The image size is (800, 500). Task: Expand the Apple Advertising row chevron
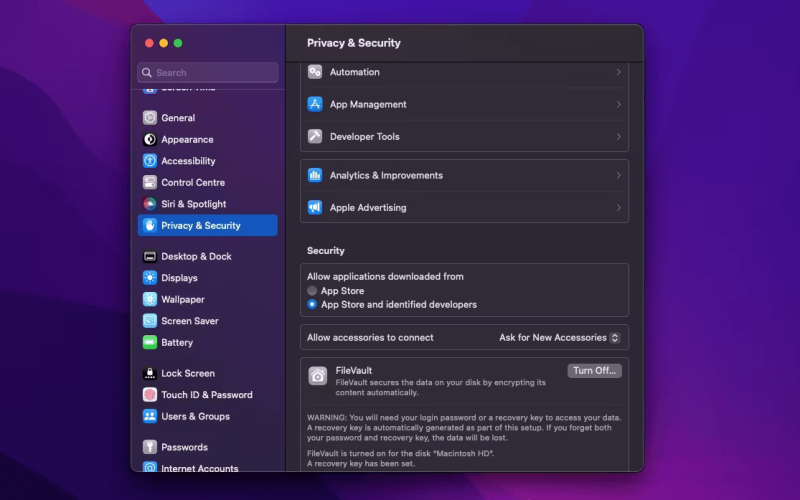tap(618, 207)
